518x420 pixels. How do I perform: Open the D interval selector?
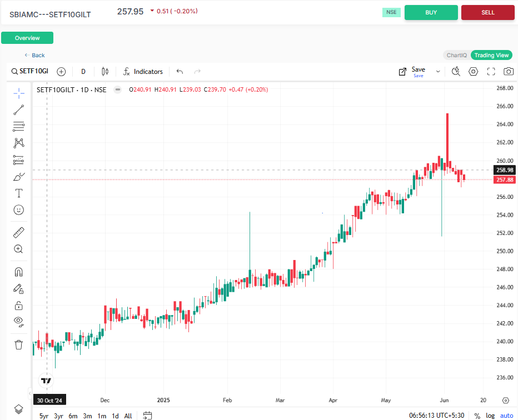[83, 72]
